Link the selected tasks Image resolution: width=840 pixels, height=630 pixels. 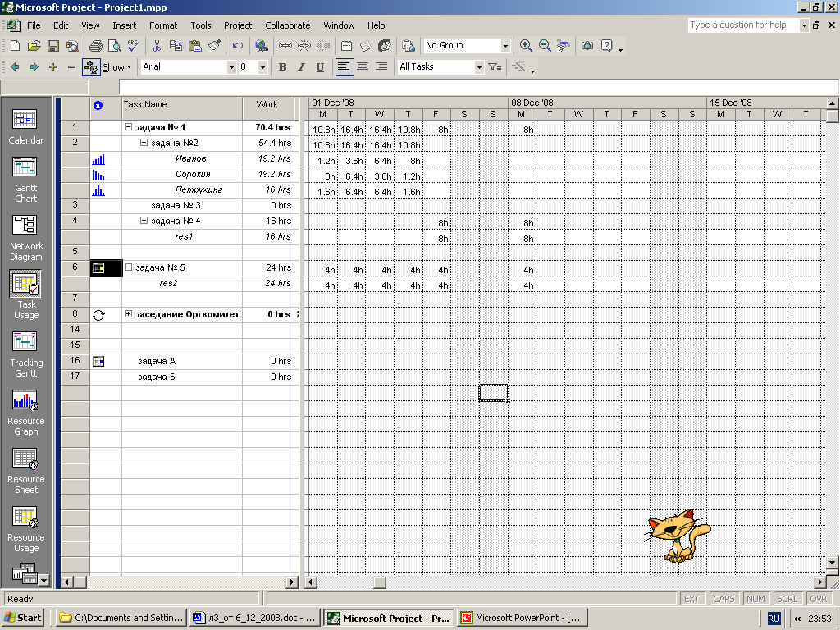[x=285, y=46]
